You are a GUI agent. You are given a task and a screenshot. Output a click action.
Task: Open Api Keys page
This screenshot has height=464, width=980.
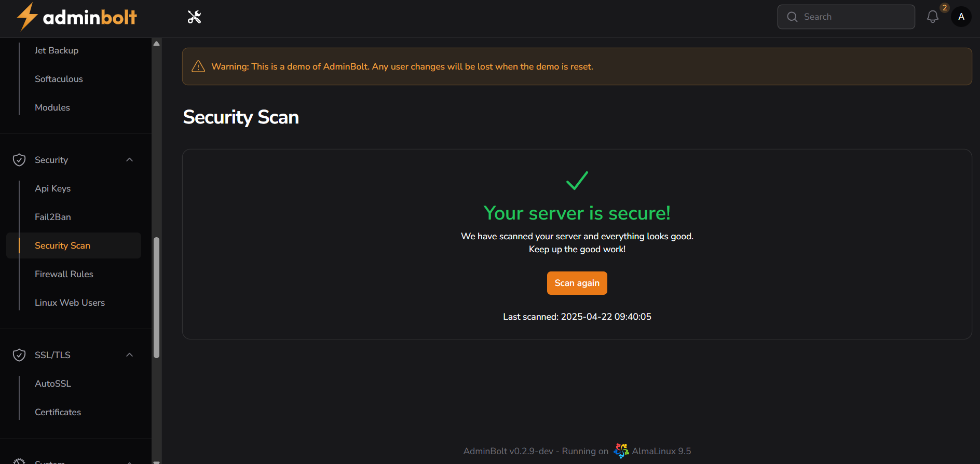[x=52, y=188]
